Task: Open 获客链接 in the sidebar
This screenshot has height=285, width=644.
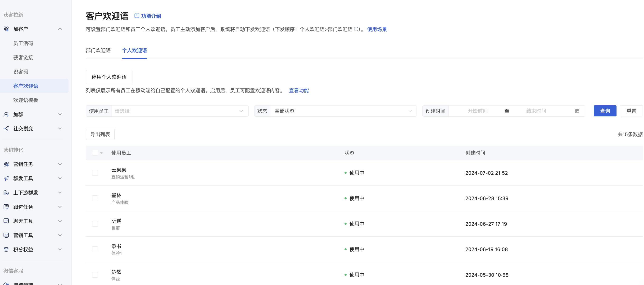Action: pos(23,58)
